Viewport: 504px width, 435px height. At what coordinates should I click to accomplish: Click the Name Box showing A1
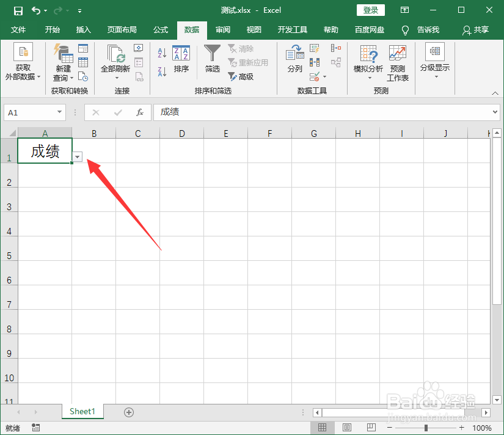tap(30, 112)
